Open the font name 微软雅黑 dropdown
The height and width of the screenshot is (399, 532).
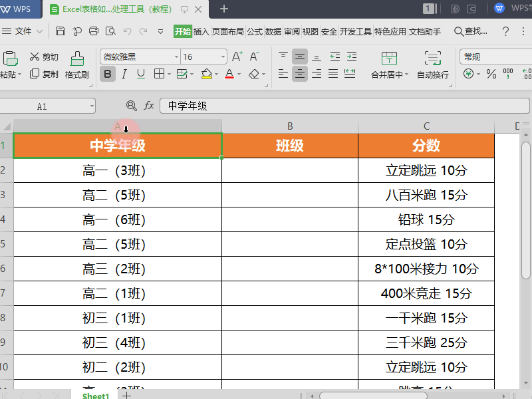click(176, 57)
